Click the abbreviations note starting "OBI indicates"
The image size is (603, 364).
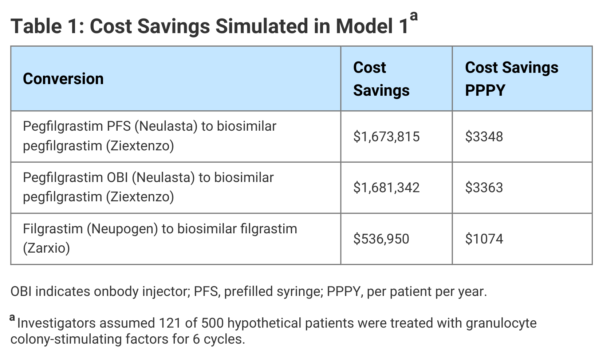[248, 291]
